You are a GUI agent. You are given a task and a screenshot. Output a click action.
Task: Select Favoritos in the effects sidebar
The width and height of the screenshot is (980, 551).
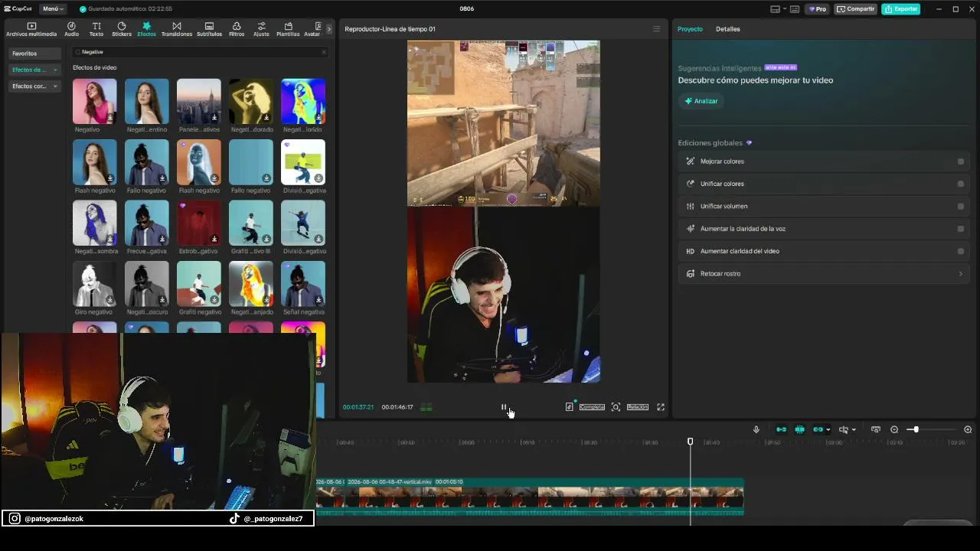34,54
